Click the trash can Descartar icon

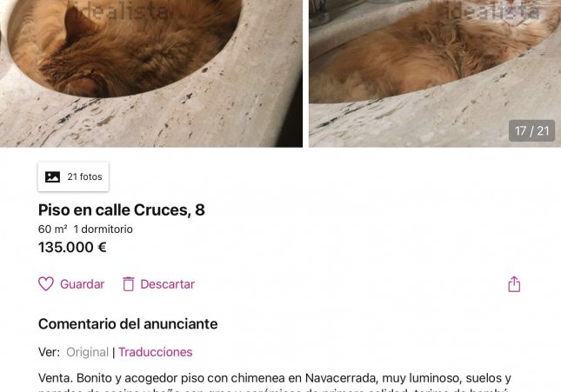coord(129,284)
